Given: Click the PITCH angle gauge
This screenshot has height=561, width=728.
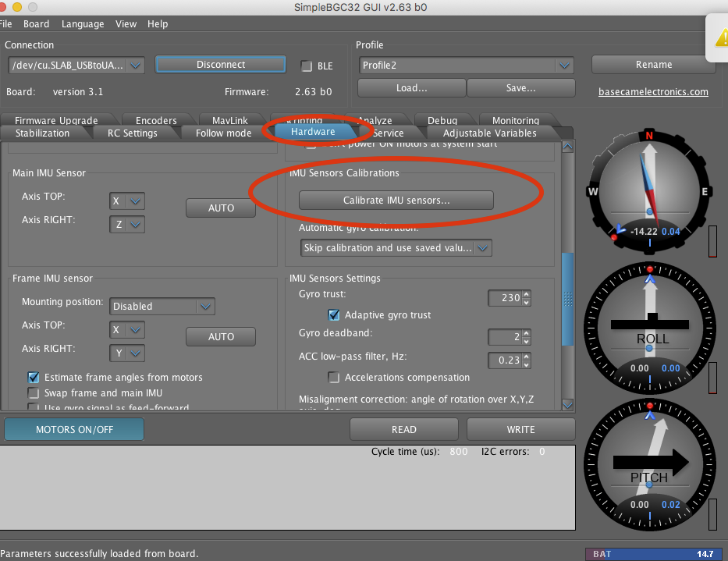Looking at the screenshot, I should coord(649,465).
